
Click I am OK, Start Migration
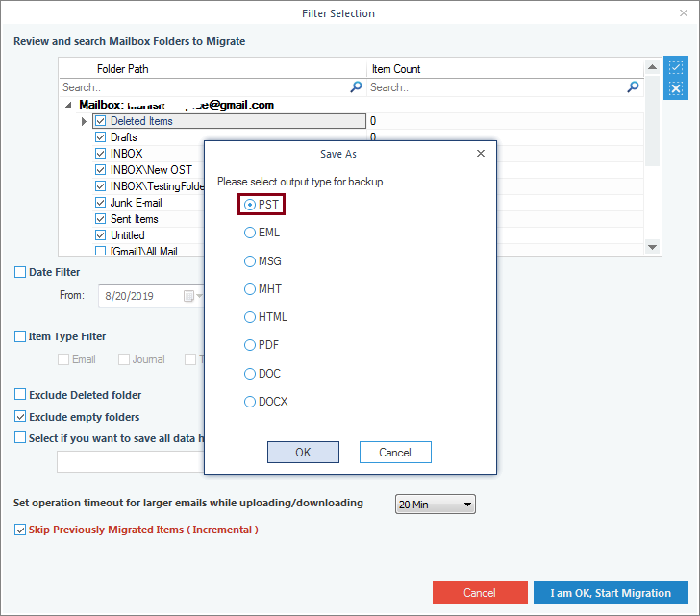coord(611,593)
